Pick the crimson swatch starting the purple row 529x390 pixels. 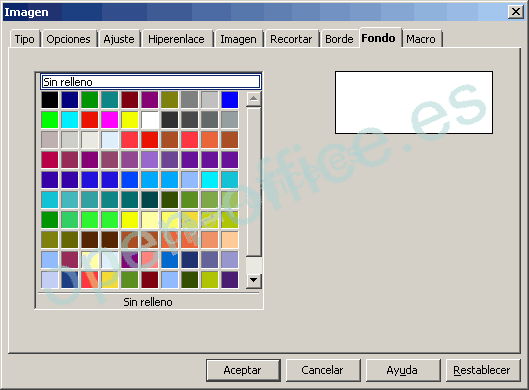point(50,160)
